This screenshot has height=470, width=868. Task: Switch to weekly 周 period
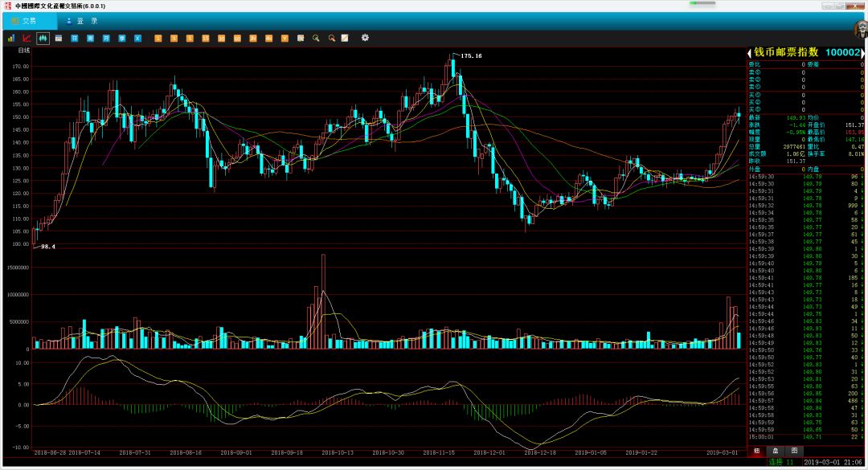(90, 39)
